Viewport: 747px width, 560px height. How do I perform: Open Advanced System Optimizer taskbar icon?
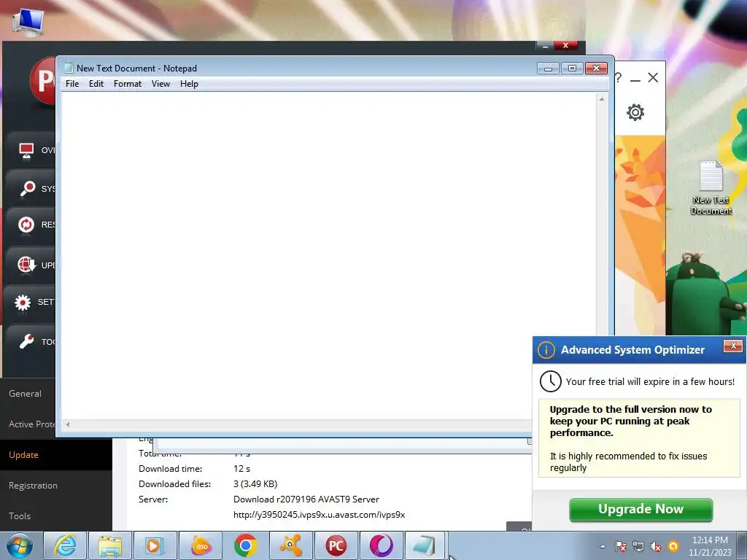[201, 545]
